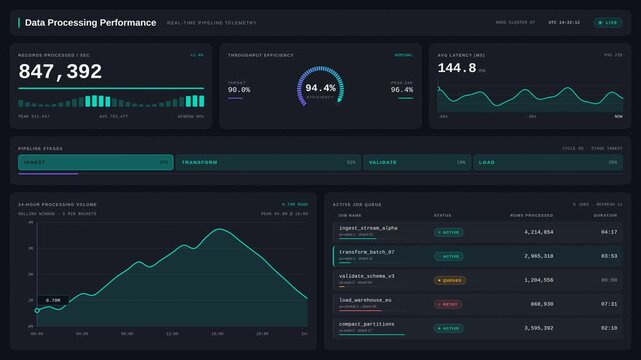This screenshot has width=641, height=360.
Task: Click the 96.4% peak efficiency value
Action: pos(402,90)
